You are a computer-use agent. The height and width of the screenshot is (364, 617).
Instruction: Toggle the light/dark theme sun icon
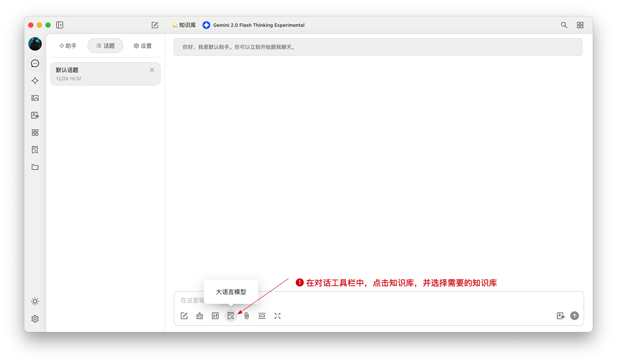(35, 301)
